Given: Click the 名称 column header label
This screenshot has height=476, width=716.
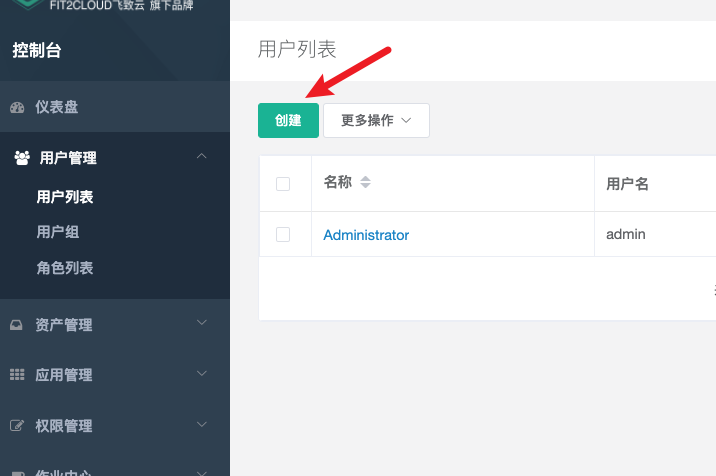Looking at the screenshot, I should (338, 182).
